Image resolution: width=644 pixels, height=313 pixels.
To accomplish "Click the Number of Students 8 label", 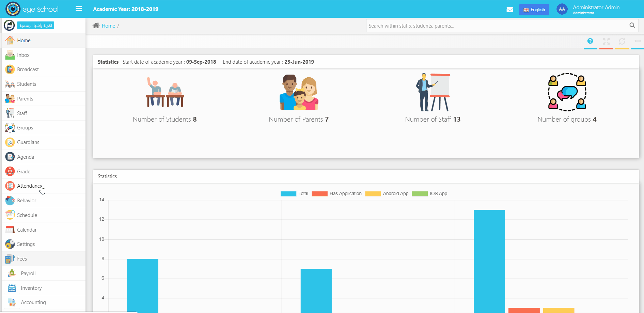I will [x=165, y=120].
